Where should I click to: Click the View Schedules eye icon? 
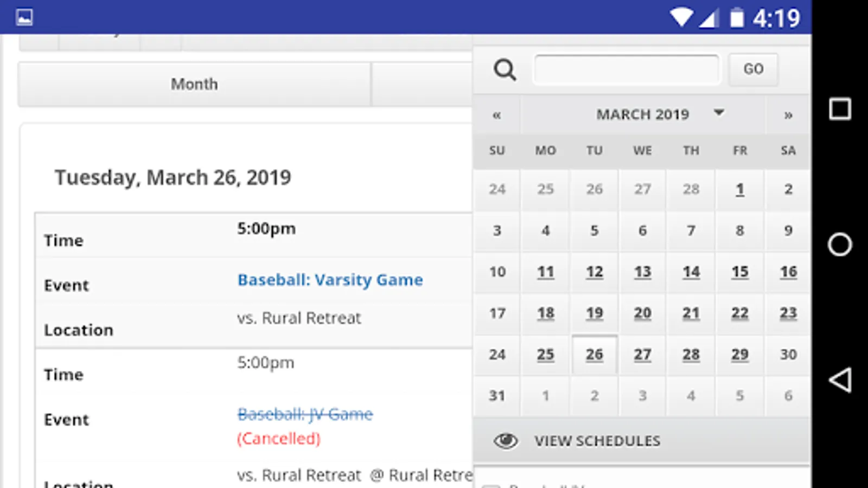tap(506, 441)
